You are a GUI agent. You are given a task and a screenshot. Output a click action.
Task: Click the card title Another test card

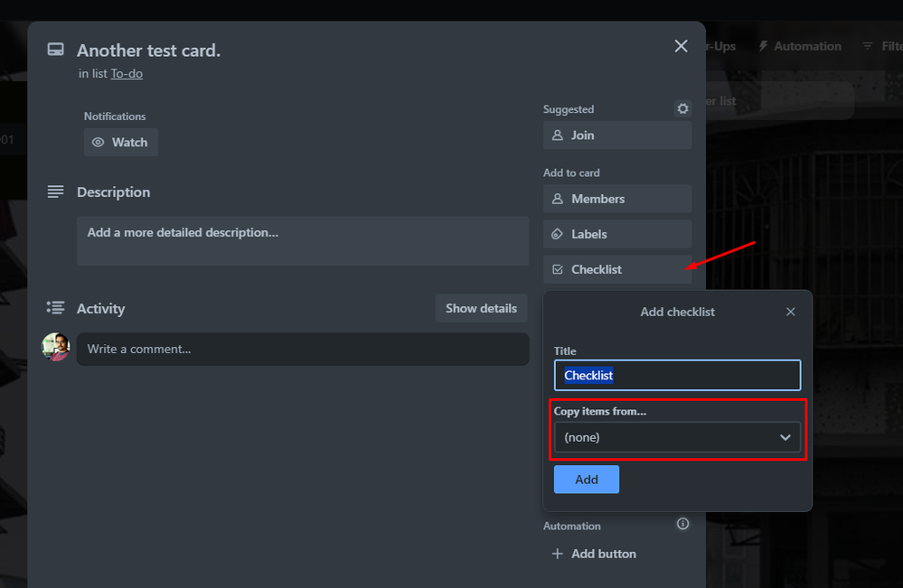point(148,51)
